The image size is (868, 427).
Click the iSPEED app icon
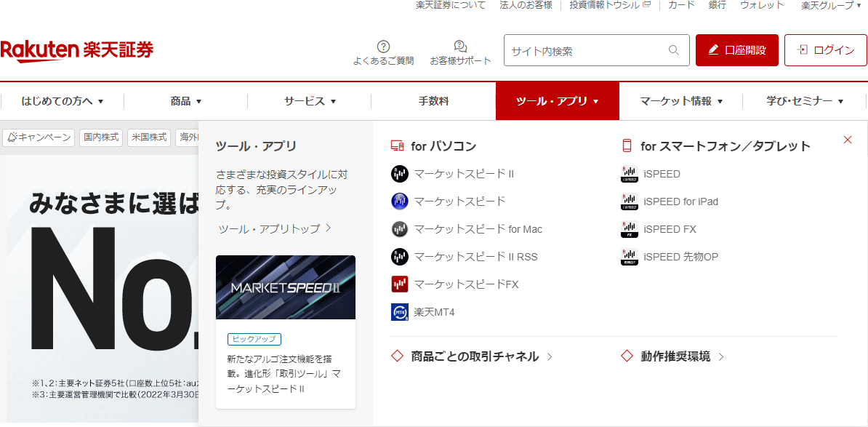pos(630,174)
